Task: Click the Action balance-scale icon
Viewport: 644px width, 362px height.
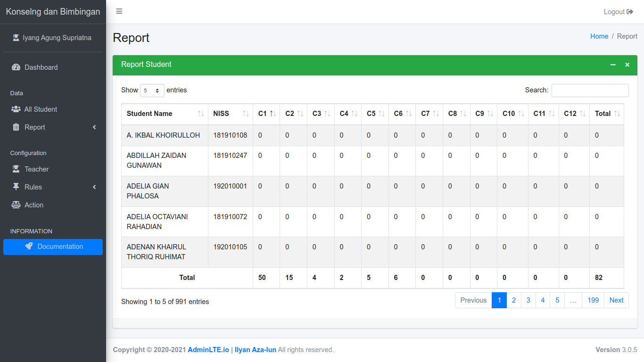Action: [x=16, y=205]
